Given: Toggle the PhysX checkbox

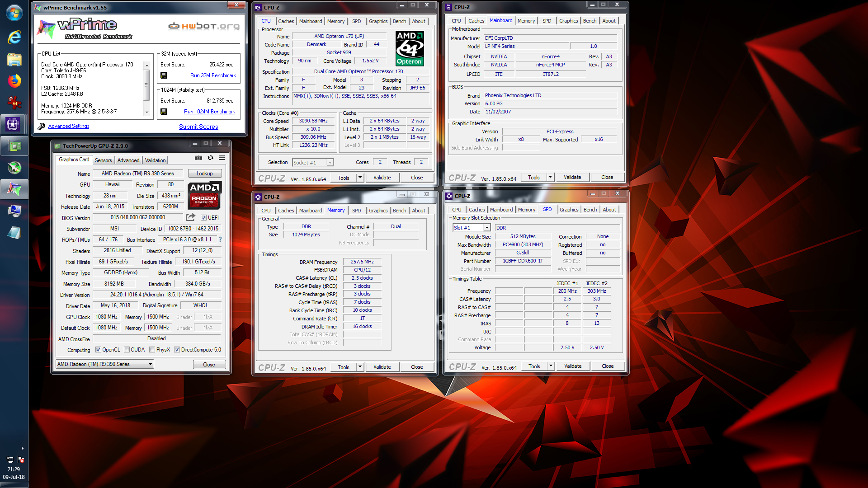Looking at the screenshot, I should 152,350.
